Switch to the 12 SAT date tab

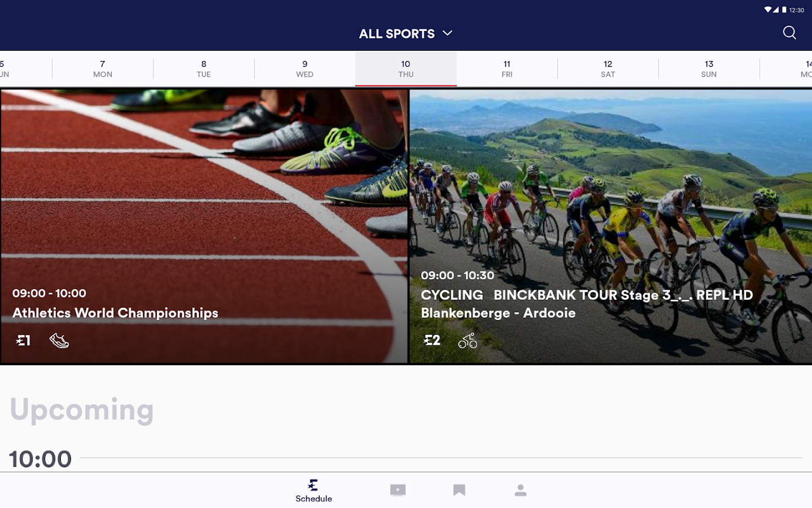pyautogui.click(x=608, y=69)
